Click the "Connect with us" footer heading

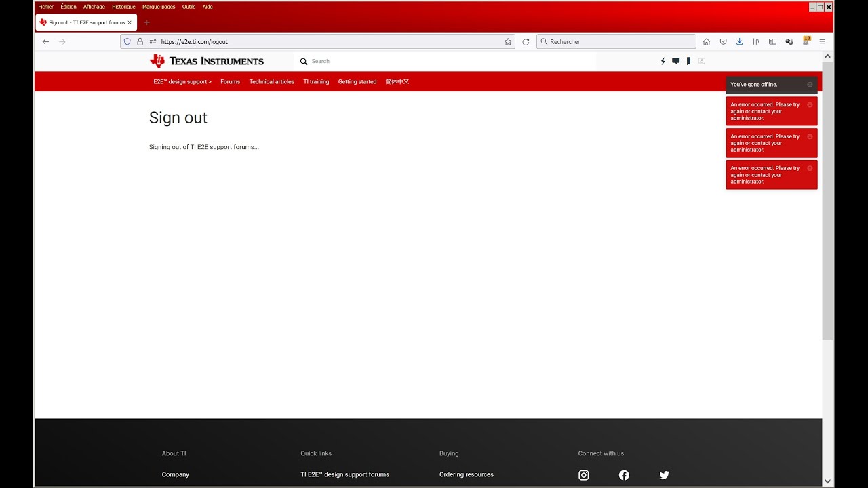[601, 453]
